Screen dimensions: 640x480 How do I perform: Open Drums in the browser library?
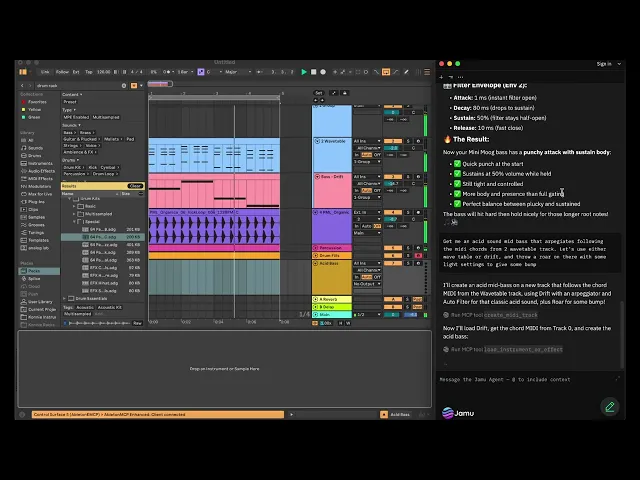pos(34,156)
